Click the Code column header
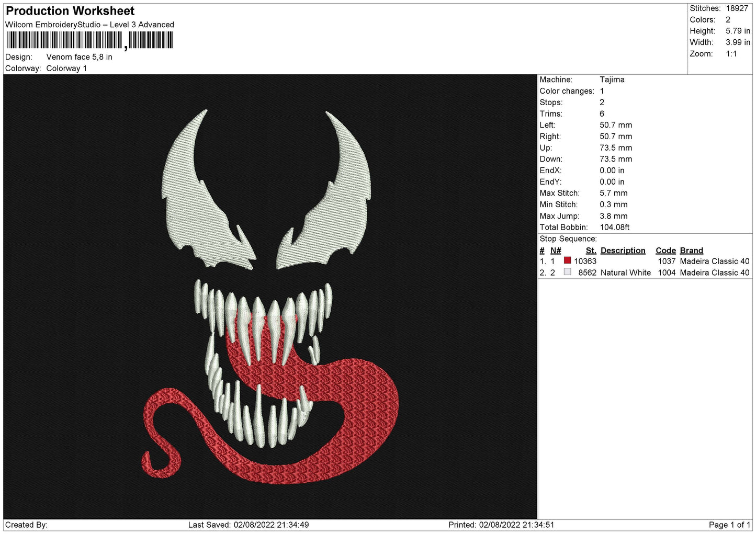Screen dimensions: 756x534 [x=665, y=251]
